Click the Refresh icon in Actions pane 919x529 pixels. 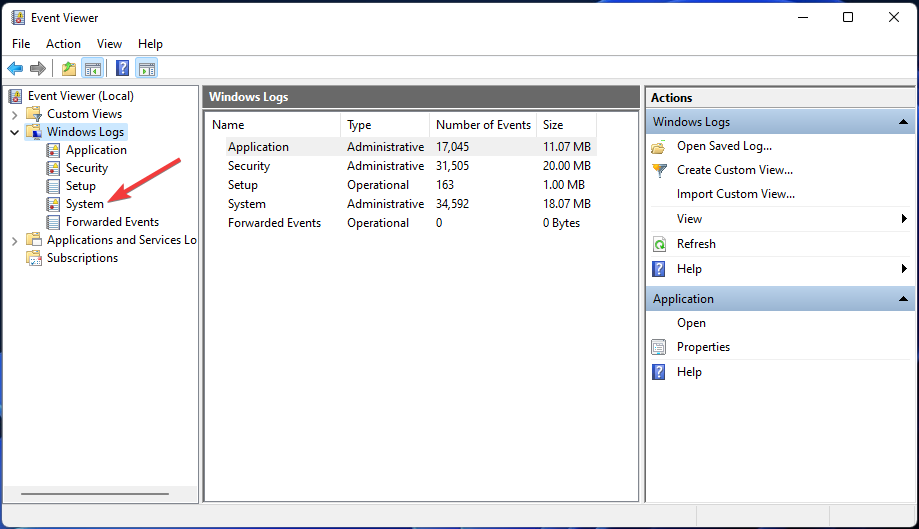(x=659, y=244)
